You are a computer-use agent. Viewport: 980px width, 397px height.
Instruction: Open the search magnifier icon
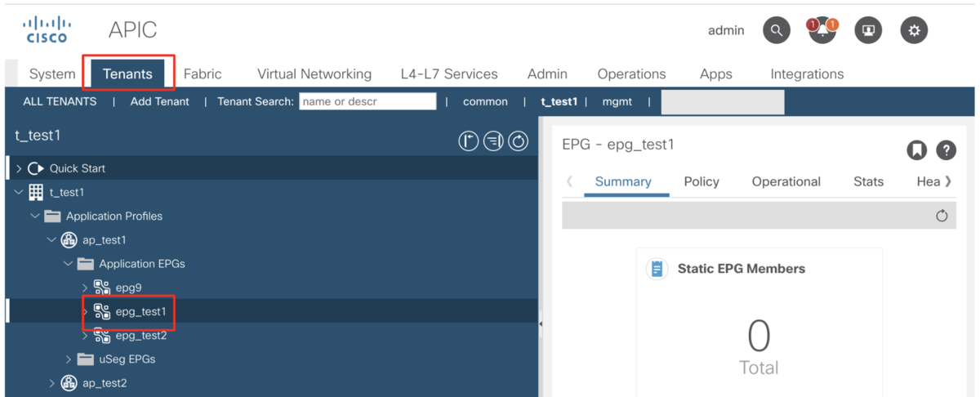(x=776, y=31)
